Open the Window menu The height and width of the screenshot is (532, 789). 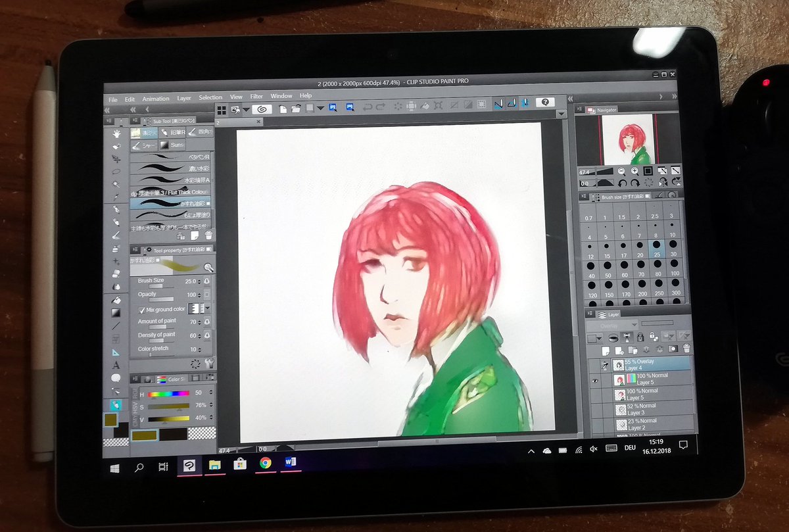(x=281, y=96)
